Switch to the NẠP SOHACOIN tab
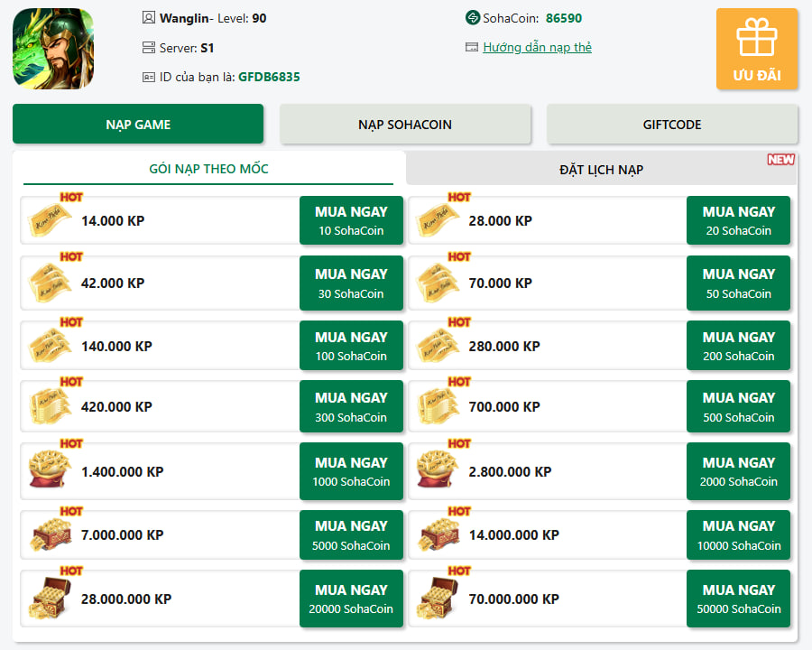Screen dimensions: 812x650 click(x=405, y=125)
